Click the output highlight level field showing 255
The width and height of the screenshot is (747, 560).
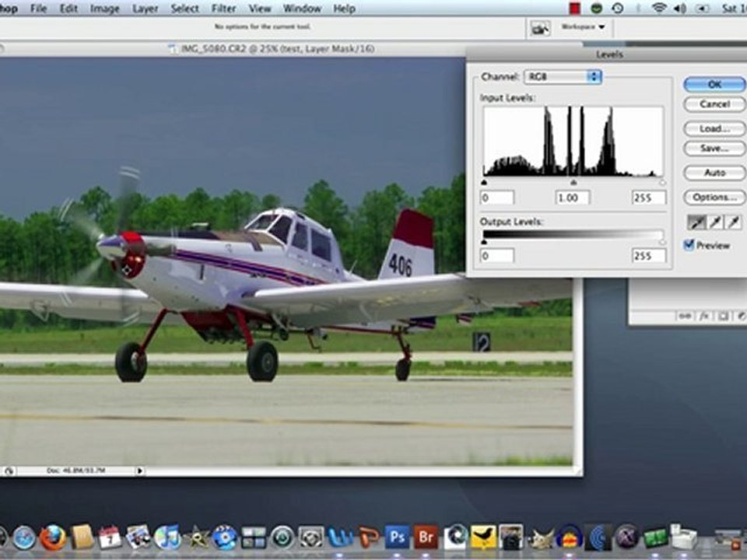pos(649,256)
